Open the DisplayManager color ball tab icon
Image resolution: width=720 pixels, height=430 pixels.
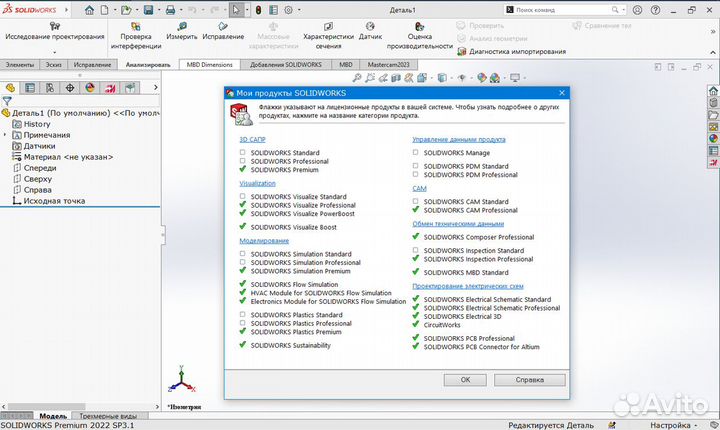[90, 87]
